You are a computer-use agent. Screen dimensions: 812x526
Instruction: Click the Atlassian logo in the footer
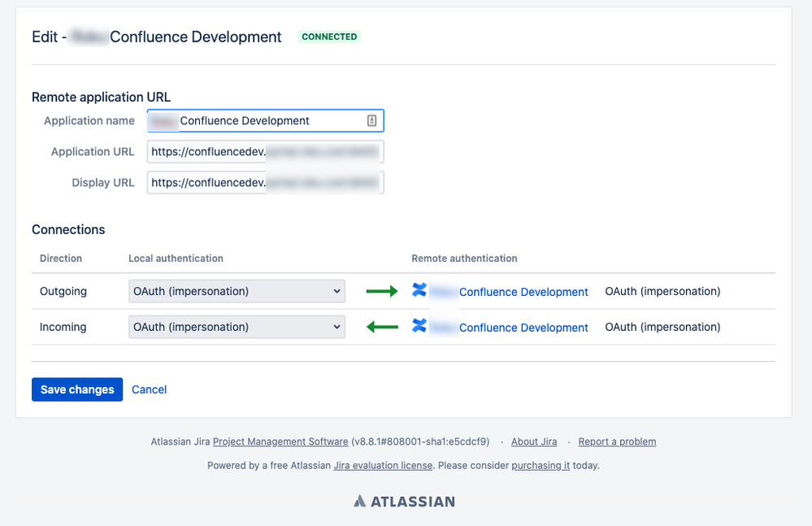pos(405,501)
